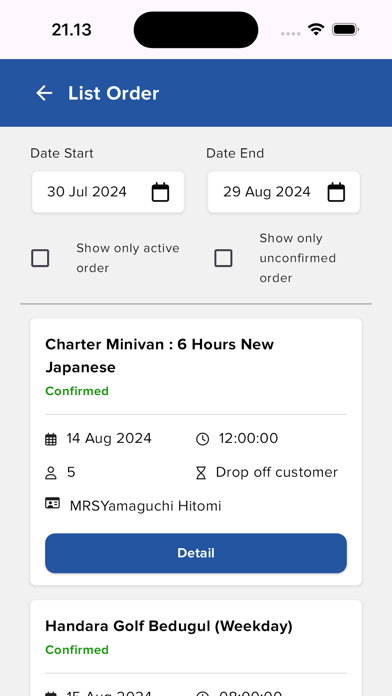Tap Confirmed status of Handara Golf order
392x696 pixels.
(x=77, y=650)
